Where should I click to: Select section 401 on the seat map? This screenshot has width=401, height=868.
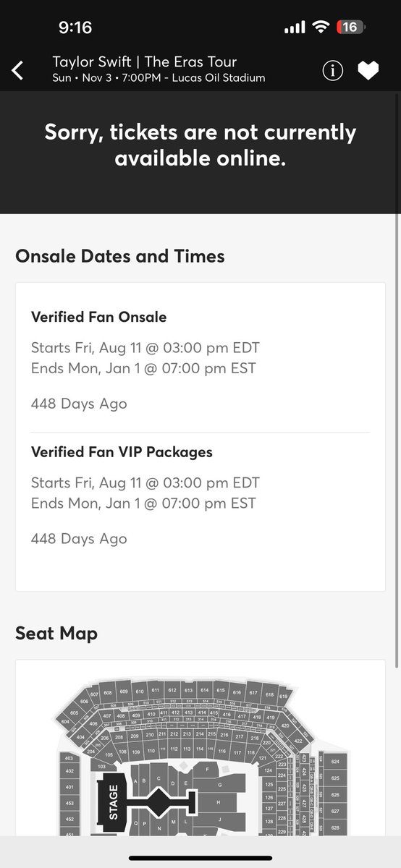(x=69, y=786)
